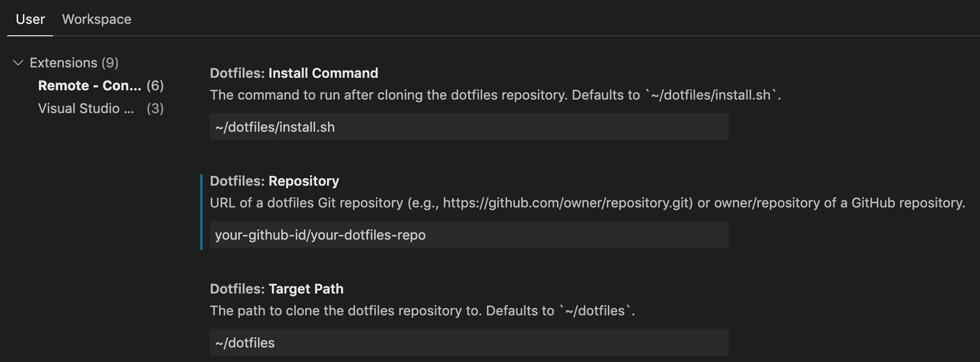Screen dimensions: 980x362
Task: Click the ~/dotfiles target path value
Action: coord(245,343)
